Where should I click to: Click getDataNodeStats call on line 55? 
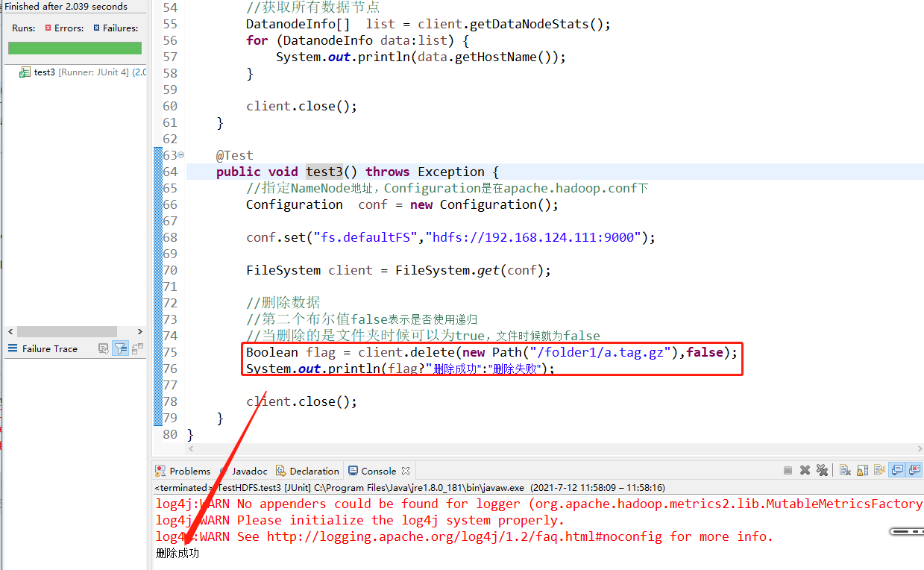tap(514, 24)
